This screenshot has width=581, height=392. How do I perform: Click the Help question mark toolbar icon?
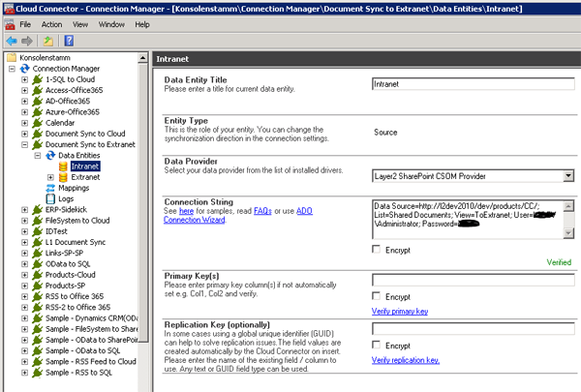tap(69, 41)
